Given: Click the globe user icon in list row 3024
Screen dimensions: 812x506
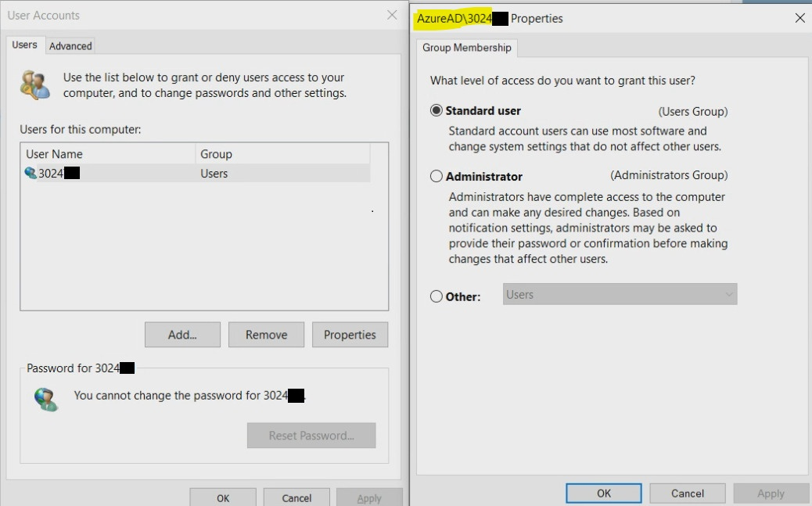Looking at the screenshot, I should pyautogui.click(x=31, y=173).
